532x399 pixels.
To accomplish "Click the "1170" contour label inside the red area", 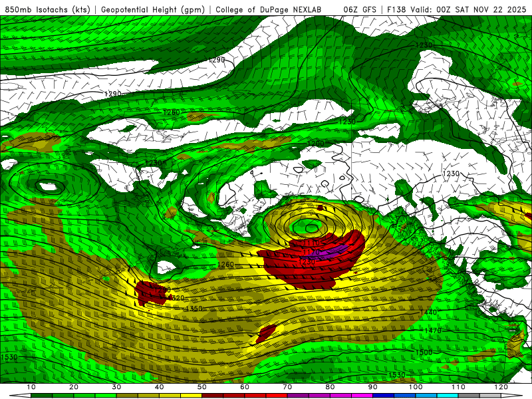I will pyautogui.click(x=311, y=253).
